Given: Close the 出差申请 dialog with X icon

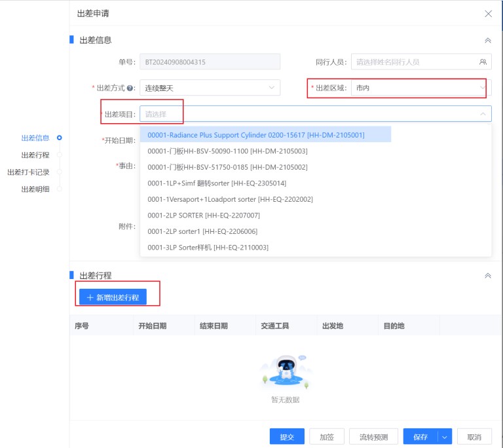Looking at the screenshot, I should [x=488, y=14].
